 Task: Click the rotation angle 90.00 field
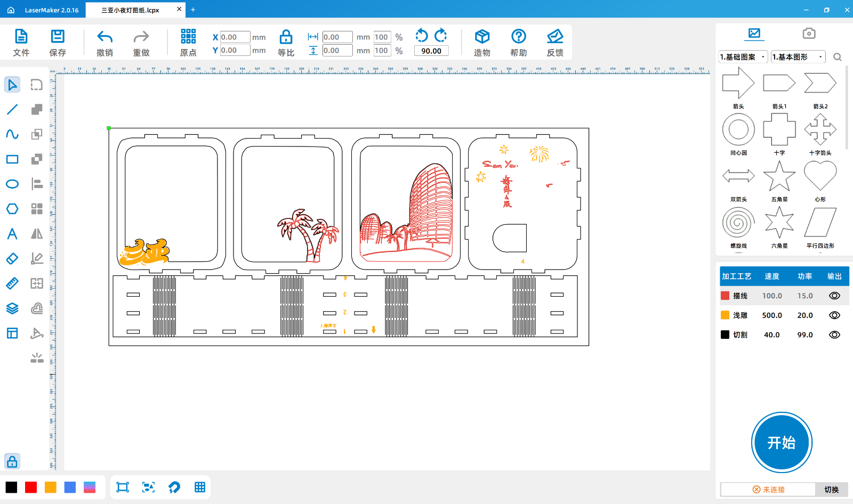431,51
